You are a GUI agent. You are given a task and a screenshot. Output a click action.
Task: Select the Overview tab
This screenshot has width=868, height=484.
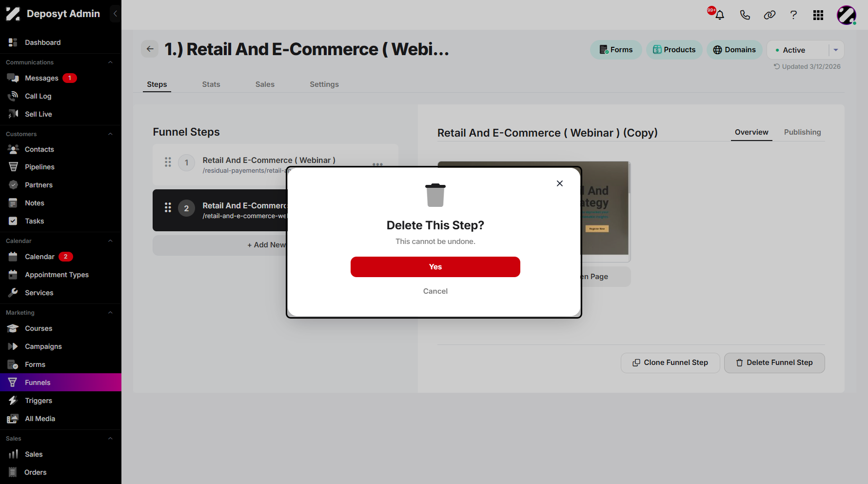pyautogui.click(x=751, y=132)
